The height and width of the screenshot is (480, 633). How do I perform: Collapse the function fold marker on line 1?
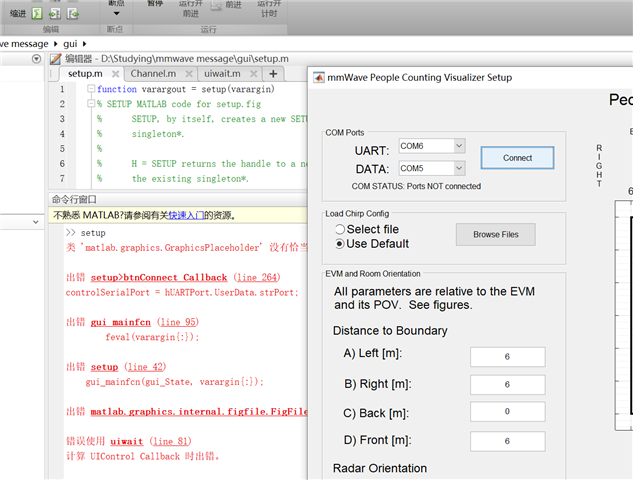coord(91,88)
